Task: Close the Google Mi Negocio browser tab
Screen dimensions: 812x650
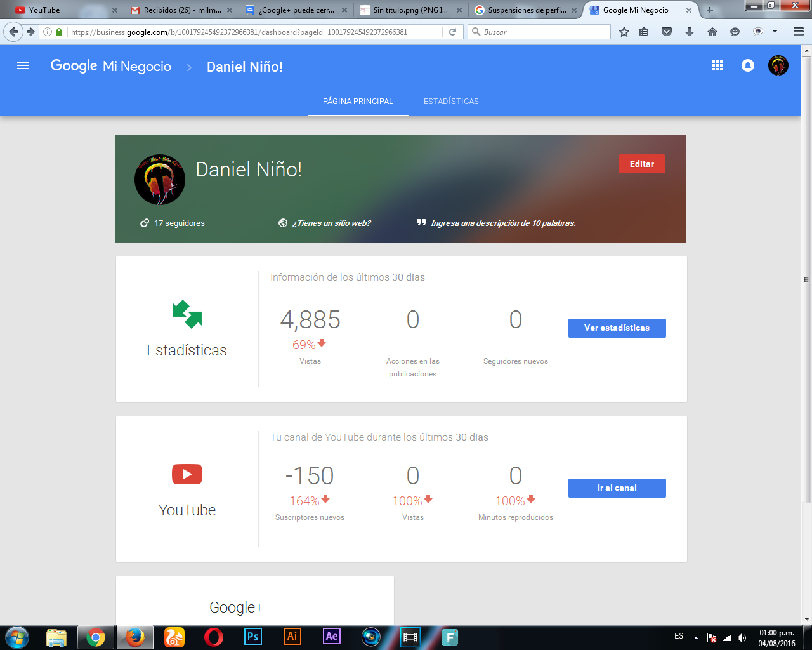Action: pyautogui.click(x=688, y=10)
